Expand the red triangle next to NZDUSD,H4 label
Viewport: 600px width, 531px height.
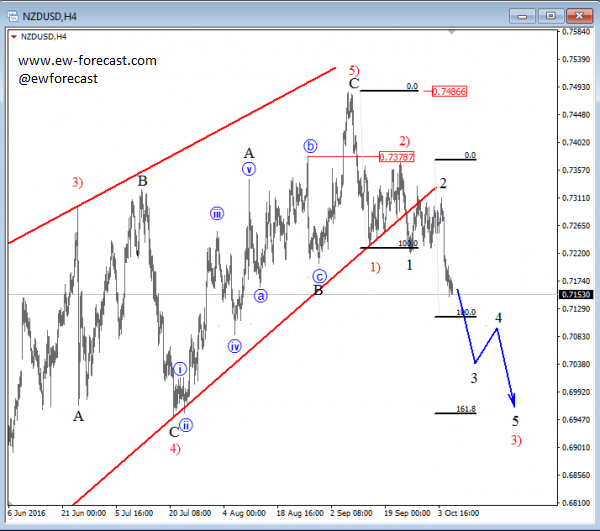tap(14, 37)
